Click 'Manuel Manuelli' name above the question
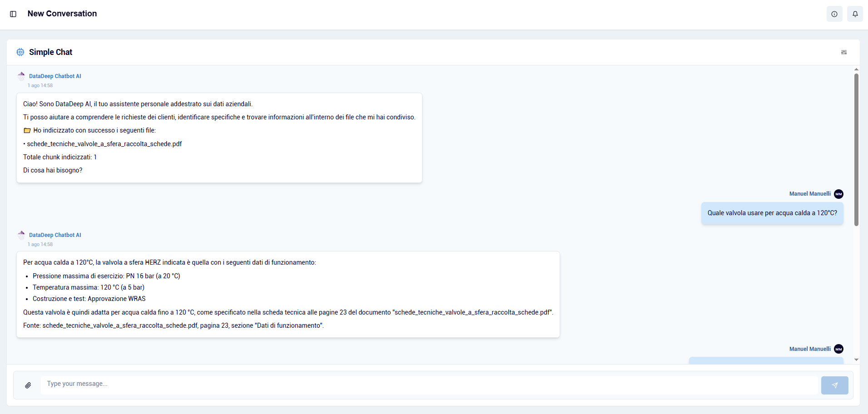Image resolution: width=868 pixels, height=414 pixels. [x=809, y=194]
